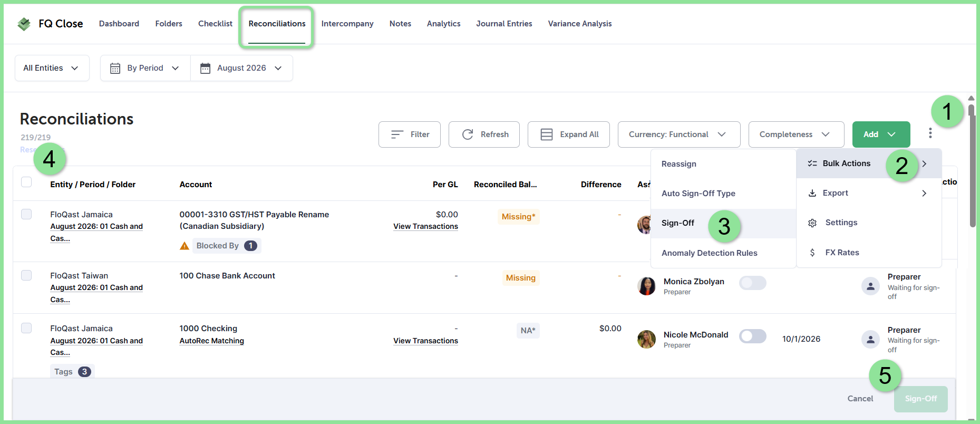Toggle the sign-off switch for Nicole McDonald
The height and width of the screenshot is (424, 980).
click(752, 336)
